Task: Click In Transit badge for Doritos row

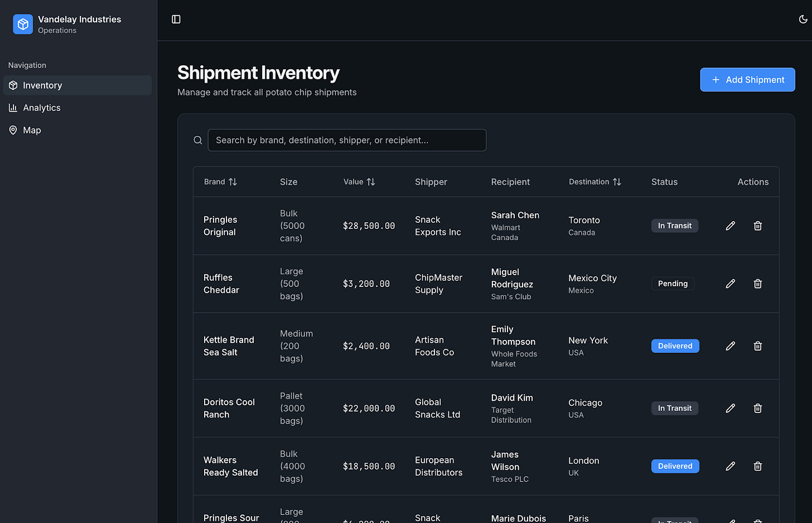Action: (x=675, y=409)
